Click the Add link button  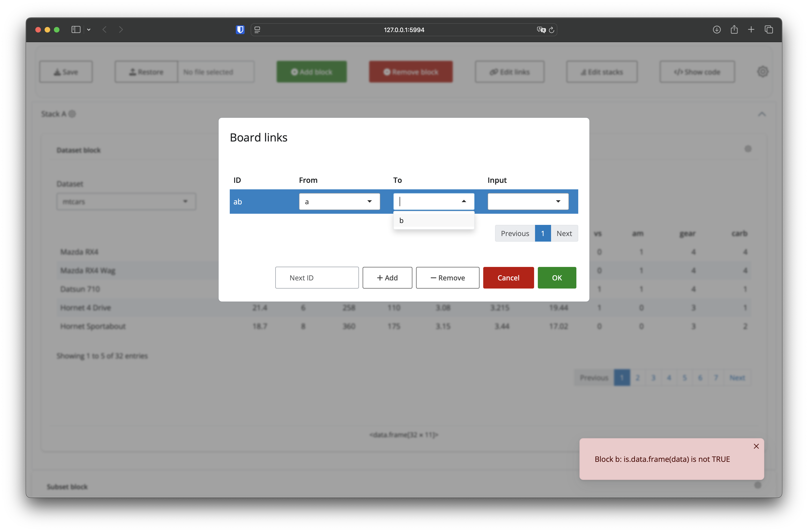tap(387, 278)
